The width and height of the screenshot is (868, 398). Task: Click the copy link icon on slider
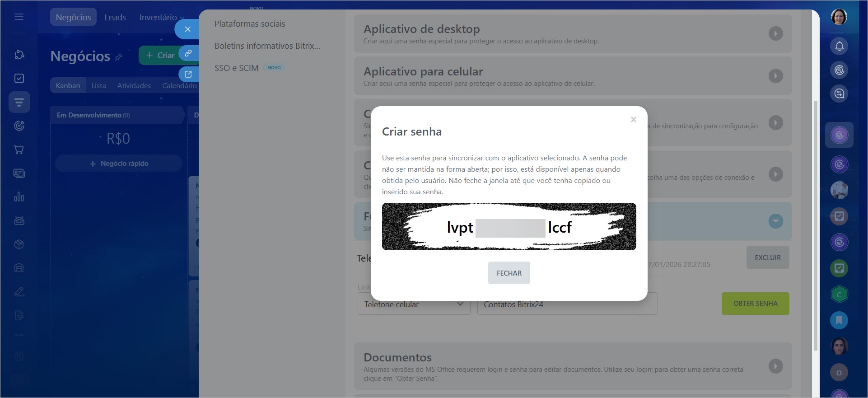click(188, 53)
